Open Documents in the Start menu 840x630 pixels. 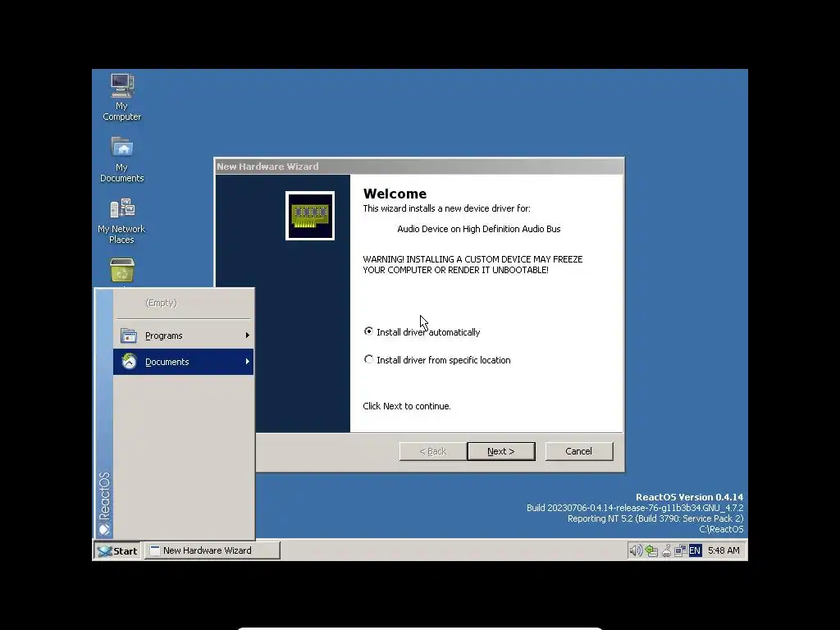183,362
